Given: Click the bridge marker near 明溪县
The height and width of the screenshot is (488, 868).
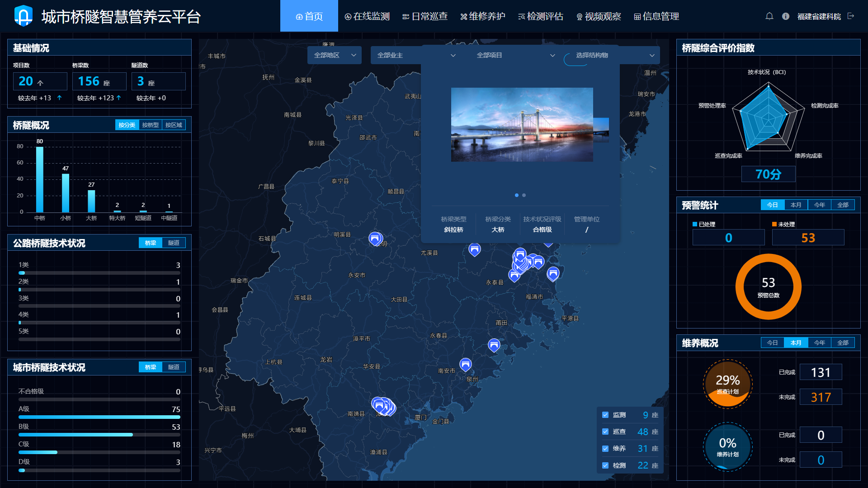Looking at the screenshot, I should click(374, 238).
